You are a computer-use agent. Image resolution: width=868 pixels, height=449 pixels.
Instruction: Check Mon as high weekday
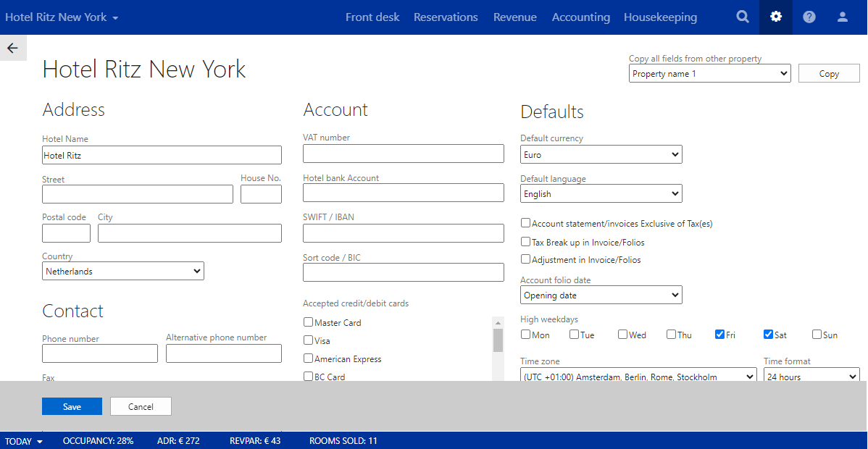click(x=526, y=335)
